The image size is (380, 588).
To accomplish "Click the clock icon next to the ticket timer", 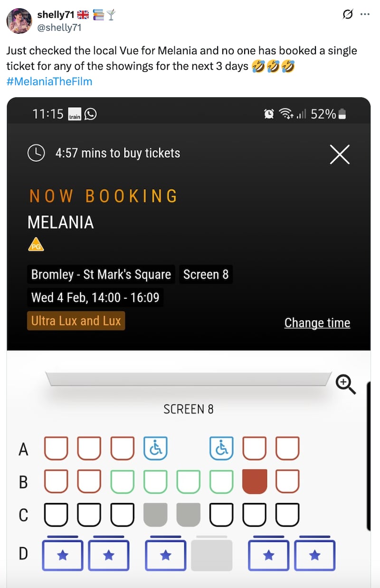I will pos(36,153).
